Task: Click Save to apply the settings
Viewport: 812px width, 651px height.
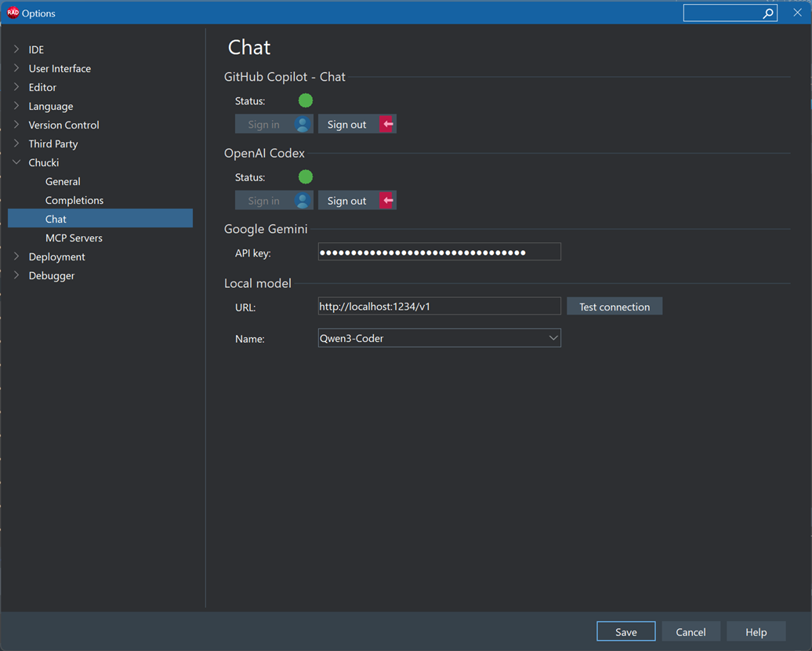Action: click(x=625, y=631)
